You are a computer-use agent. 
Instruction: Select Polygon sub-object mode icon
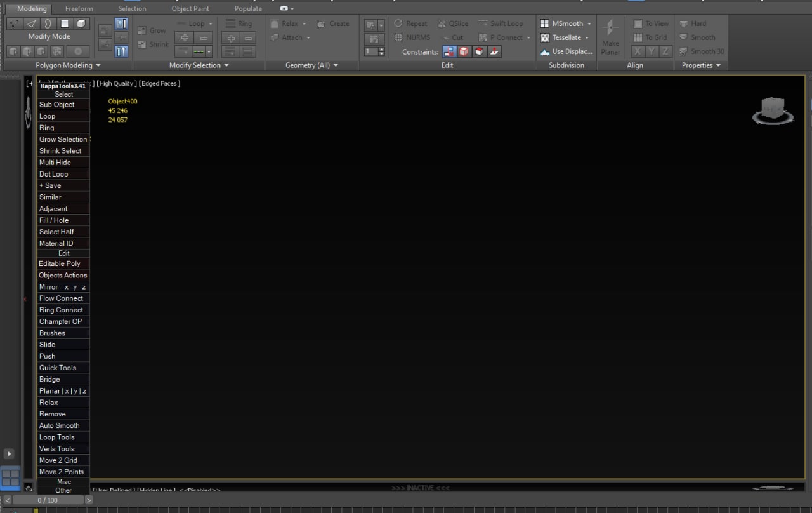tap(65, 23)
